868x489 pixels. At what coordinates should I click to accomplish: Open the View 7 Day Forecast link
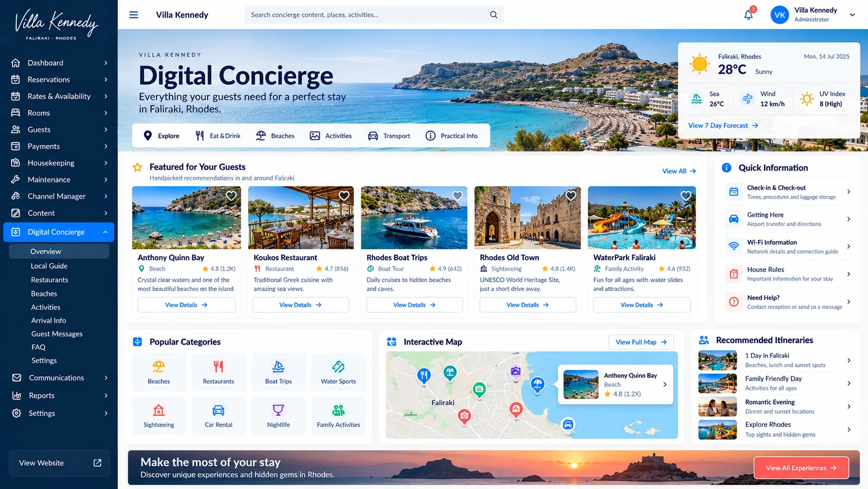pyautogui.click(x=723, y=125)
